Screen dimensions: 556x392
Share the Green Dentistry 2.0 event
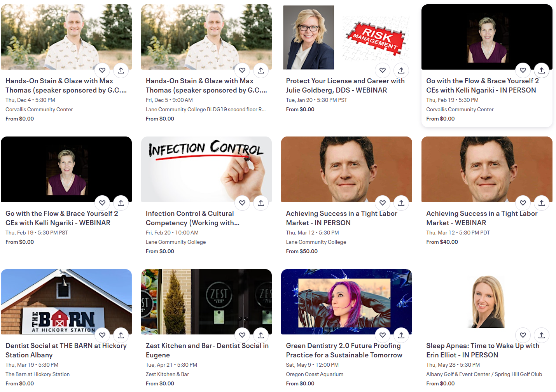click(x=401, y=335)
